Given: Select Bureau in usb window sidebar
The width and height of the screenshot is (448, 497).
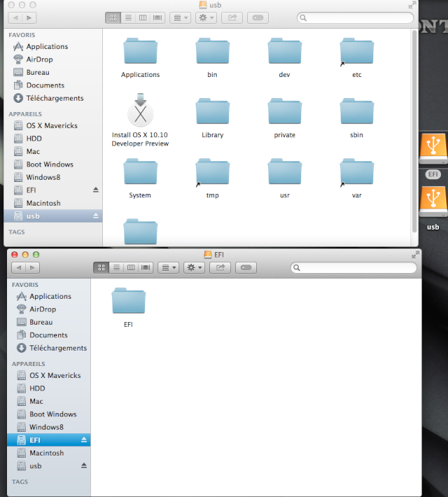Looking at the screenshot, I should click(53, 72).
